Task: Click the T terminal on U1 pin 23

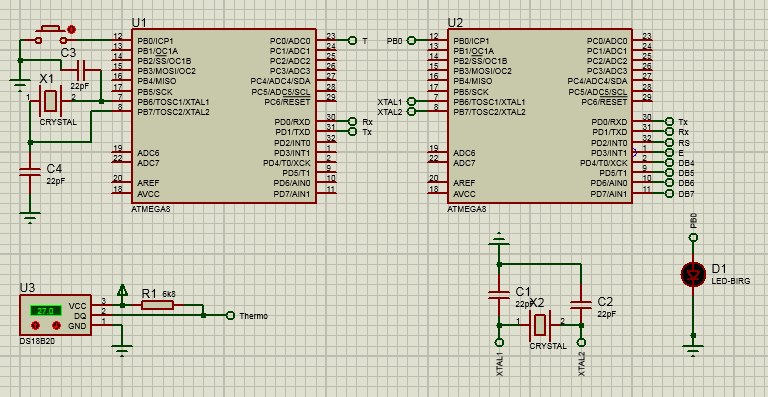Action: (351, 41)
